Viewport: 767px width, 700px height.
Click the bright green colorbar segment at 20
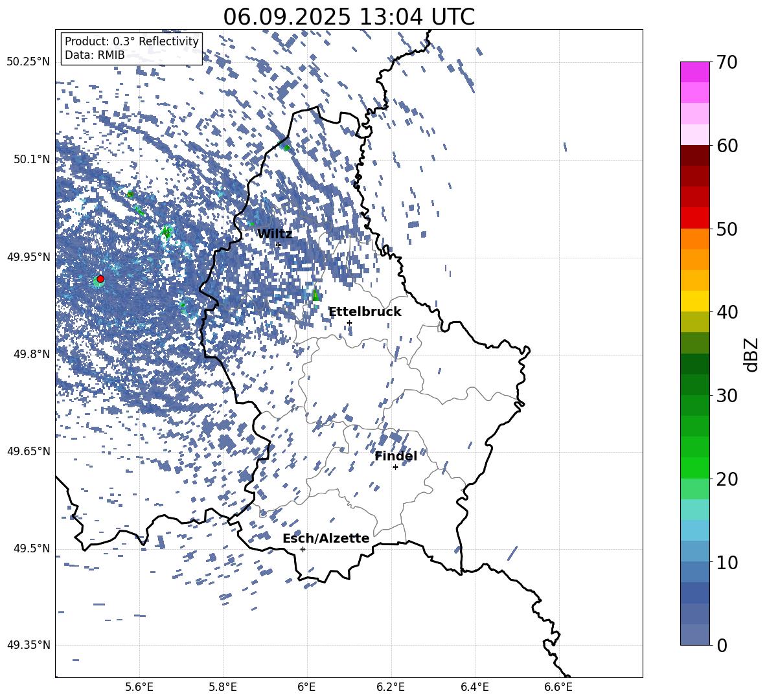(x=694, y=468)
